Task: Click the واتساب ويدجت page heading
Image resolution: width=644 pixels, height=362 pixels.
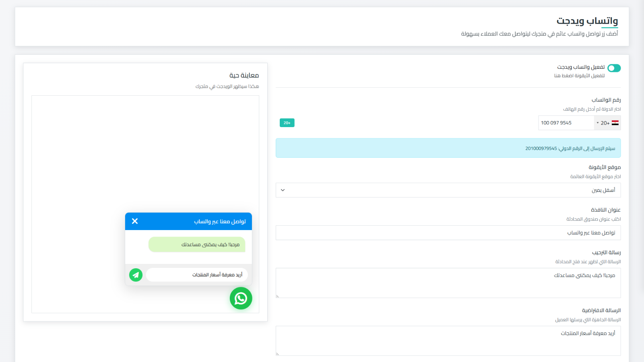Action: tap(587, 21)
